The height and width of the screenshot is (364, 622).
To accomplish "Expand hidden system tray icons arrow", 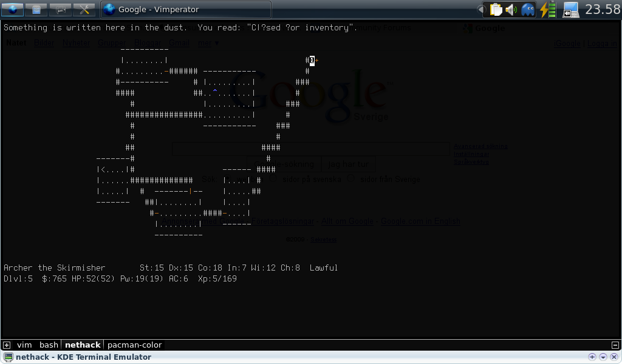I will [x=481, y=10].
